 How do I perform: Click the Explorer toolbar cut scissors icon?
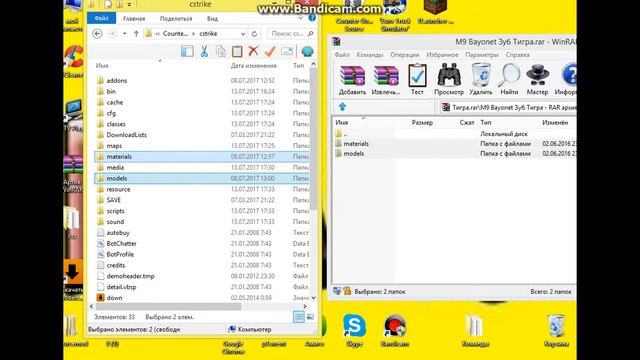pyautogui.click(x=204, y=51)
